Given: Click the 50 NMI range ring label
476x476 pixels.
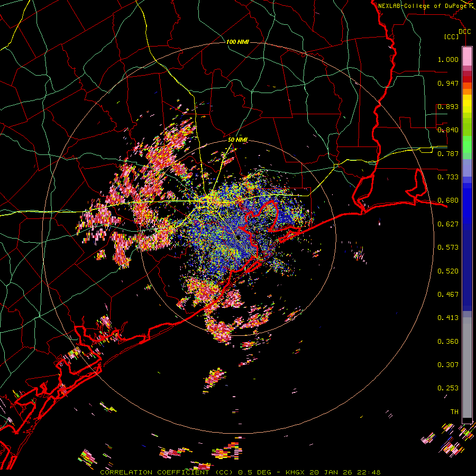Looking at the screenshot, I should [237, 140].
